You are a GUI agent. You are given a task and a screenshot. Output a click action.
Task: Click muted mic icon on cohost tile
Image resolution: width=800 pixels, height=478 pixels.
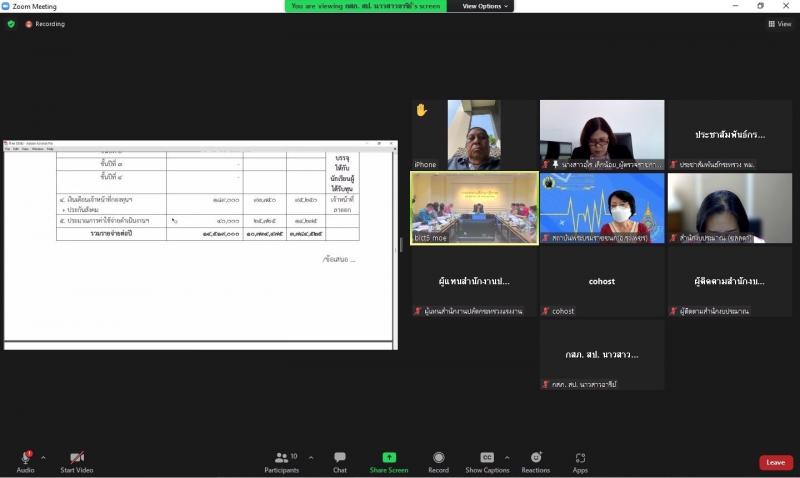[545, 311]
